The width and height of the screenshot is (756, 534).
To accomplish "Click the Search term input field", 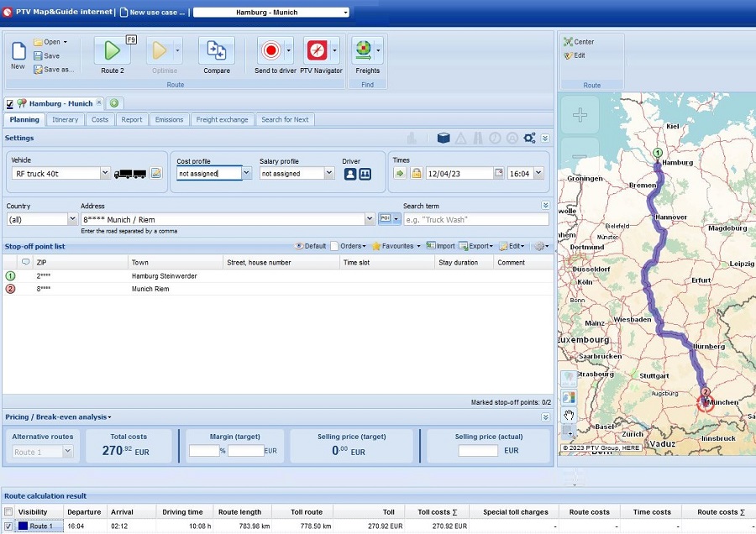I will click(x=476, y=219).
